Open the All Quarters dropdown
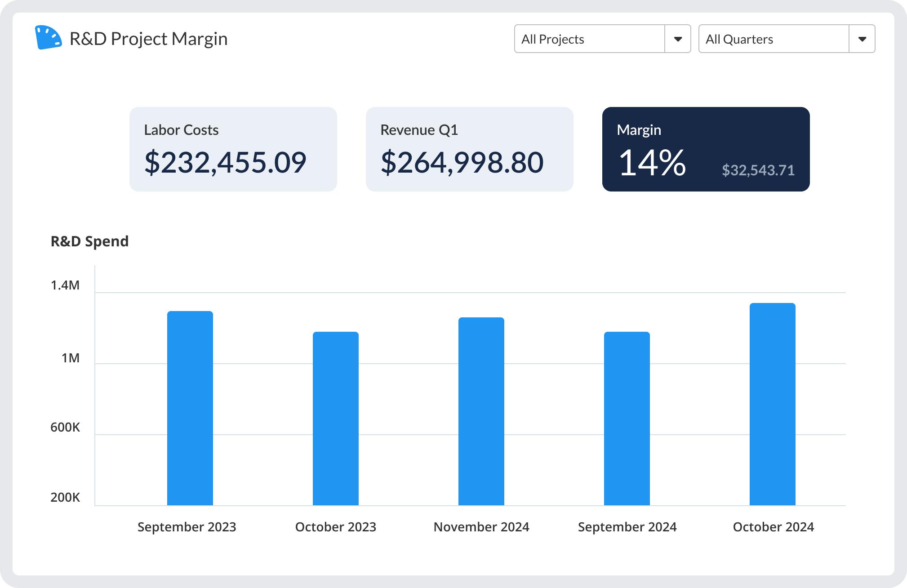Image resolution: width=907 pixels, height=588 pixels. point(773,39)
